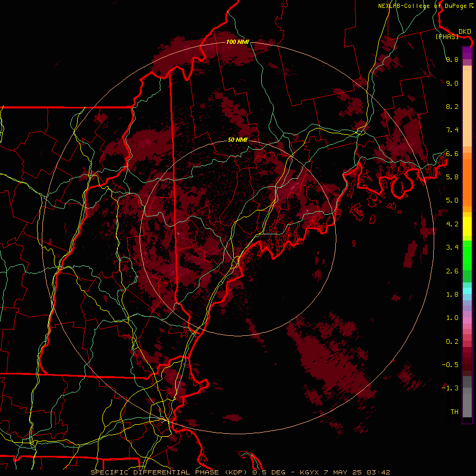Screen dimensions: 476x476
Task: Click the "NEXLAB-College of DuPage" credit text
Action: coord(423,6)
